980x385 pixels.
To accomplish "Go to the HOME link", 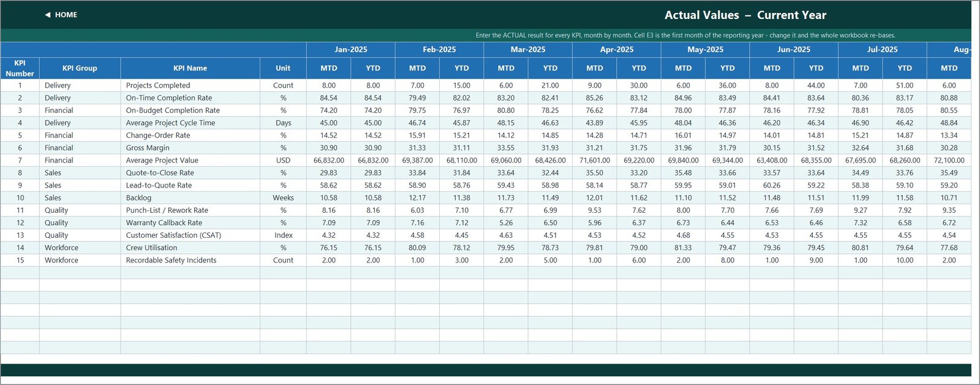I will tap(66, 15).
